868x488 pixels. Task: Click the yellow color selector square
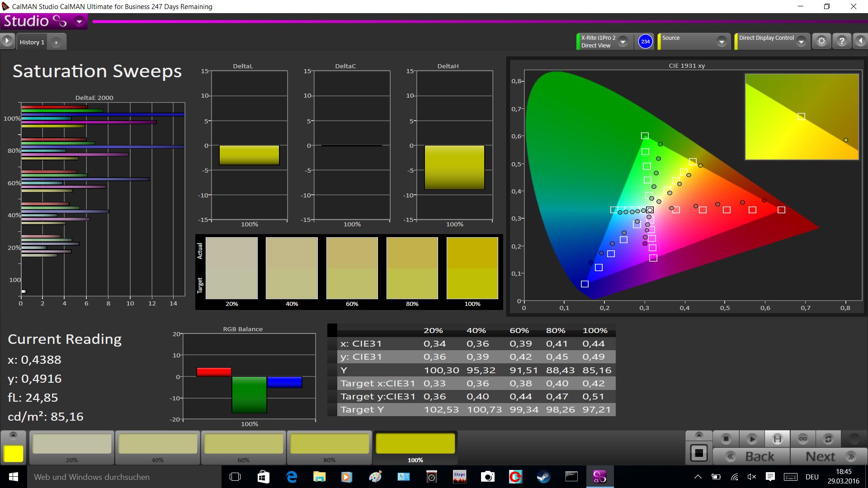coord(14,453)
